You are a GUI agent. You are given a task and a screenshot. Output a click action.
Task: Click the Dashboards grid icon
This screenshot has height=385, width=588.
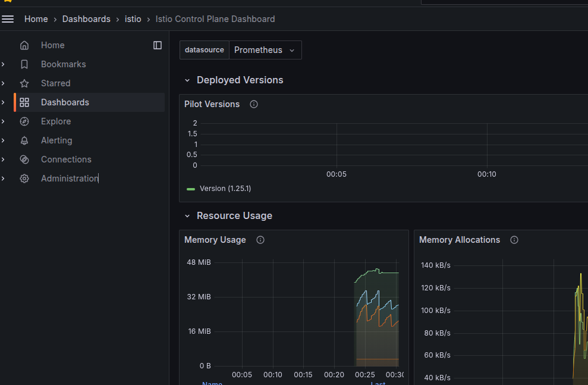24,102
